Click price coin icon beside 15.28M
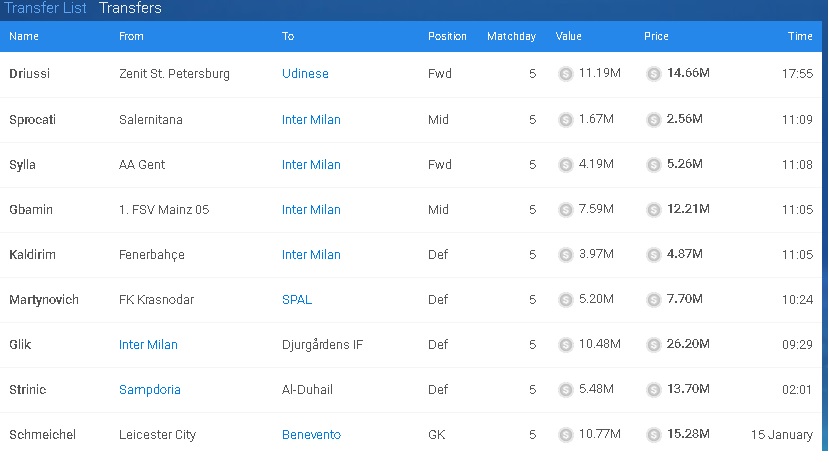The height and width of the screenshot is (463, 829). coord(653,434)
